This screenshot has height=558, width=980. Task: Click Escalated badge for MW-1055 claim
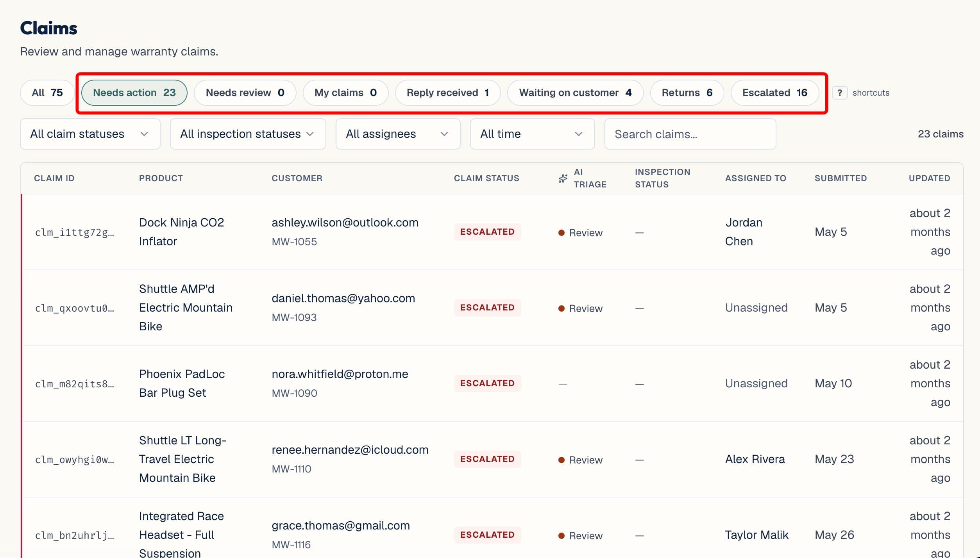tap(487, 232)
